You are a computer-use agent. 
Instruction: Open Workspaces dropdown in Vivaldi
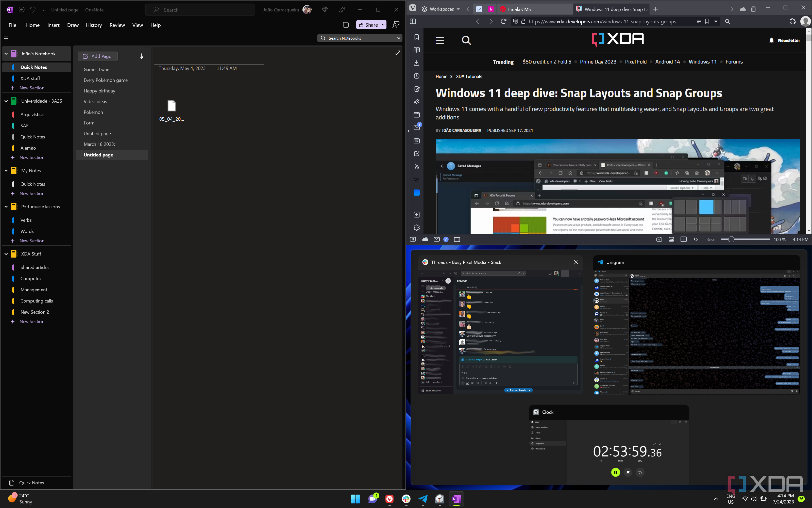[441, 9]
